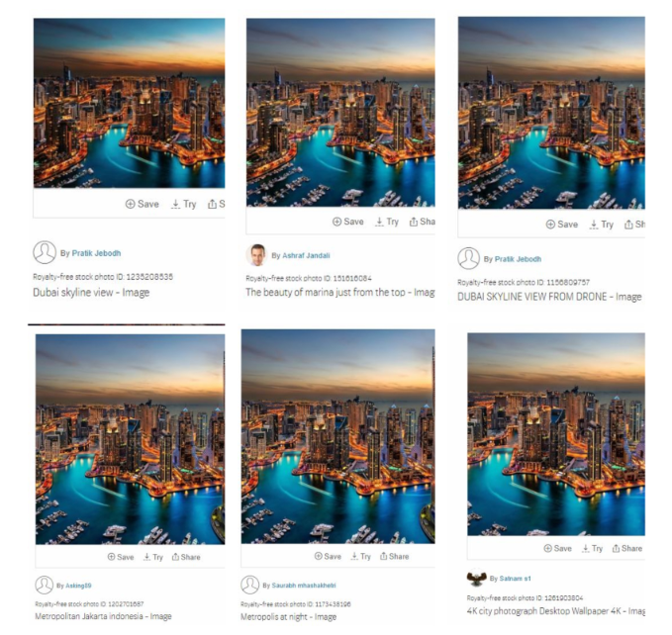Save the 4K city photograph wallpaper image

coord(557,548)
